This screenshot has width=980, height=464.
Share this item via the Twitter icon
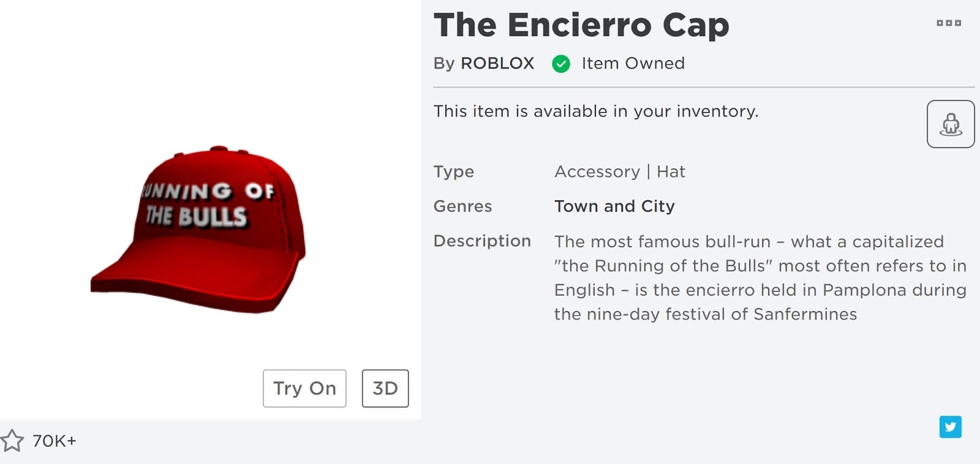[x=951, y=427]
